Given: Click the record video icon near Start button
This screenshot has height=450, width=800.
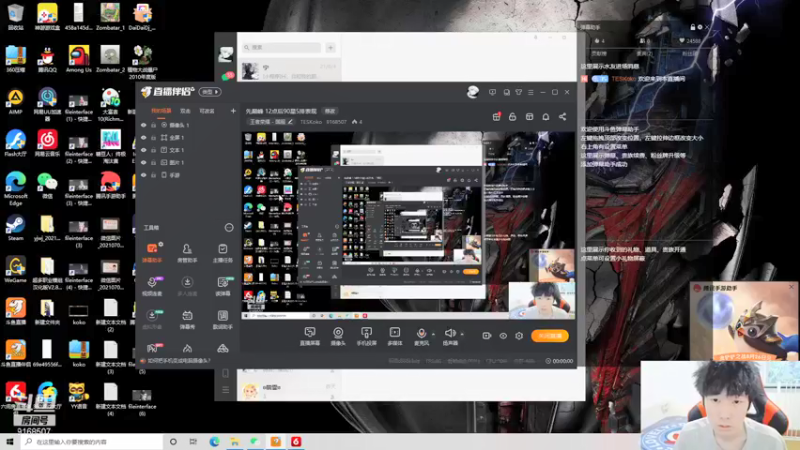Looking at the screenshot, I should coord(486,336).
